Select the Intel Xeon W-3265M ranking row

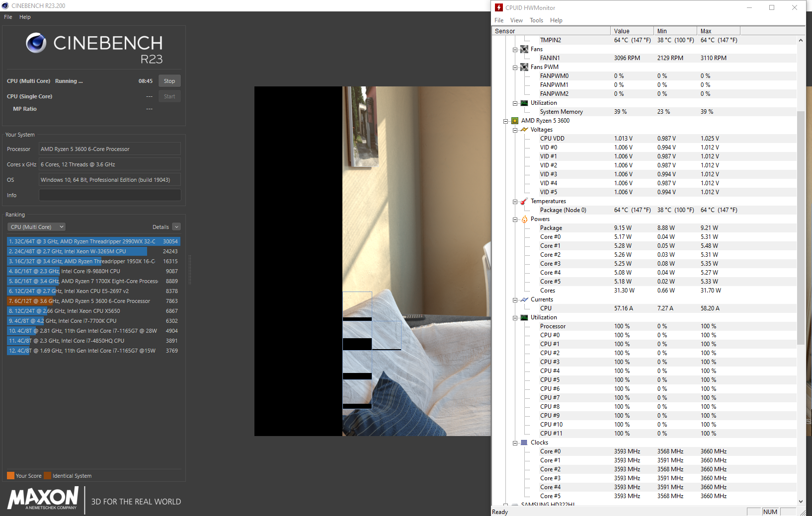[x=93, y=251]
